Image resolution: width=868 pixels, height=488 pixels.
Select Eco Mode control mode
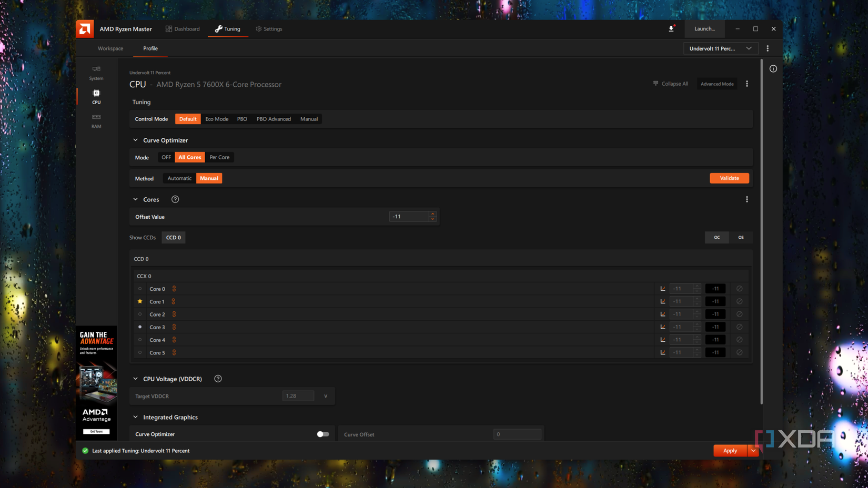[217, 119]
